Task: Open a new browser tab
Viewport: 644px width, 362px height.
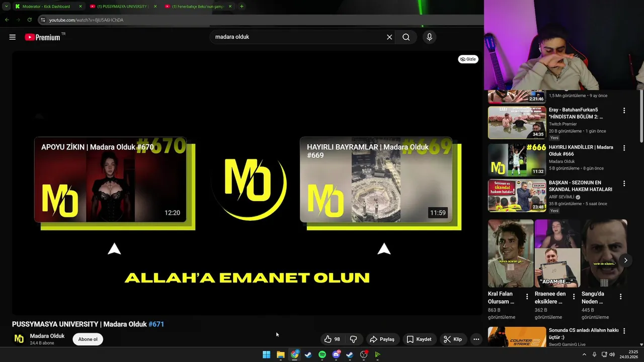Action: [x=242, y=7]
